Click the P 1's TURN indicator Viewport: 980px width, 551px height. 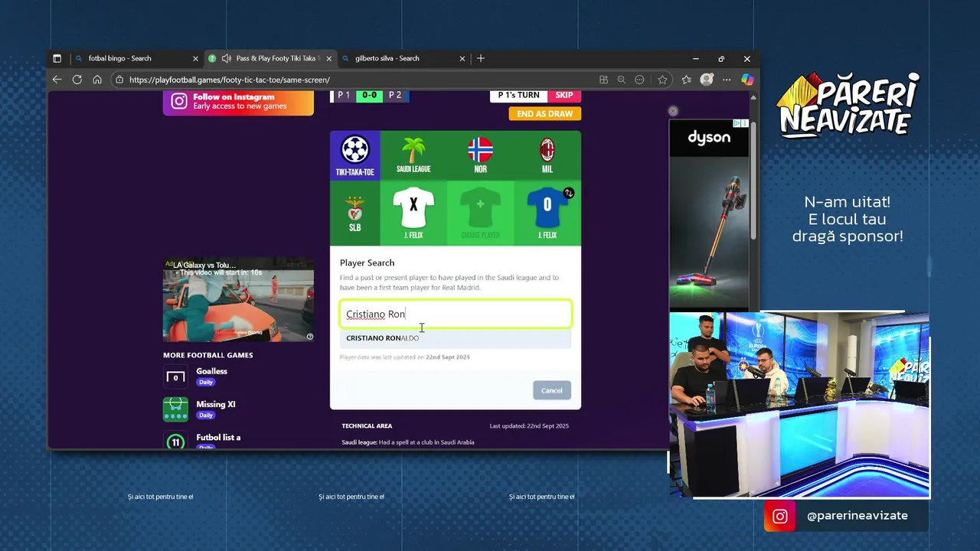tap(518, 96)
